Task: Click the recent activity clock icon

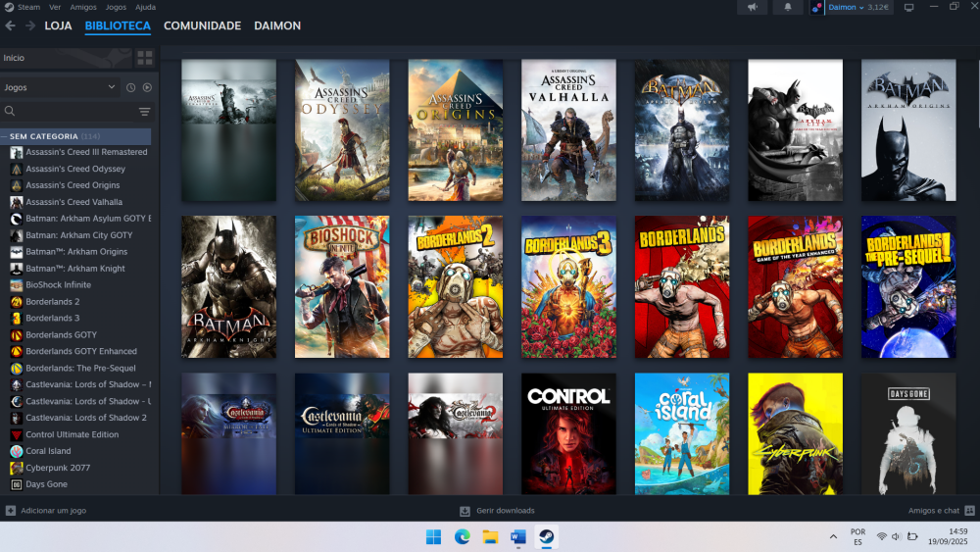Action: click(x=130, y=87)
